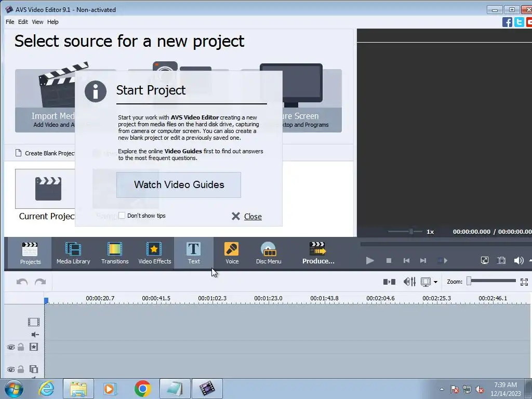532x399 pixels.
Task: Click the split/storyboard view icon
Action: (x=389, y=282)
